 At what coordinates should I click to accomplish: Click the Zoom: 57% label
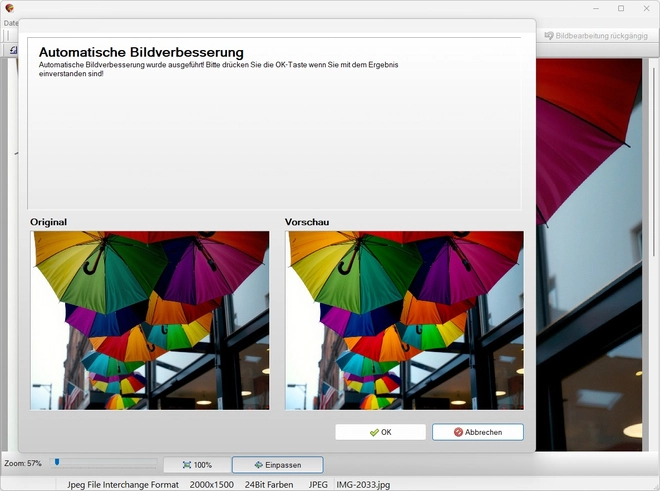tap(23, 463)
